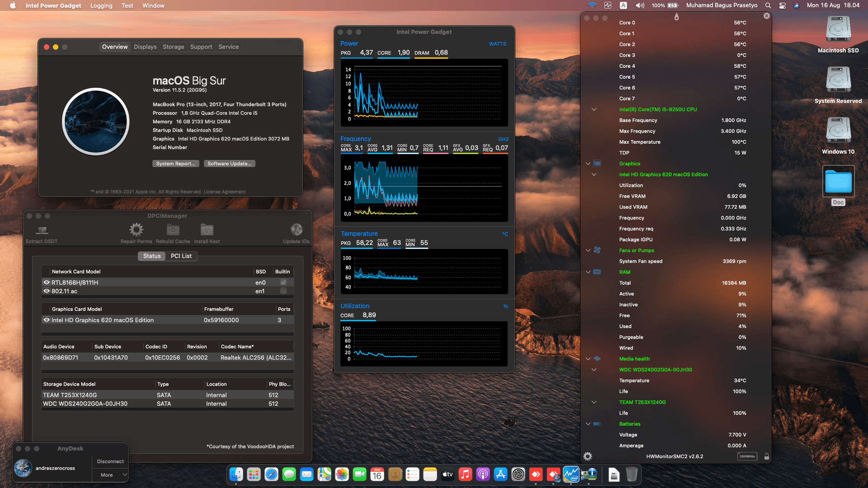Collapse Media health section
Viewport: 868px width, 488px height.
[x=588, y=359]
